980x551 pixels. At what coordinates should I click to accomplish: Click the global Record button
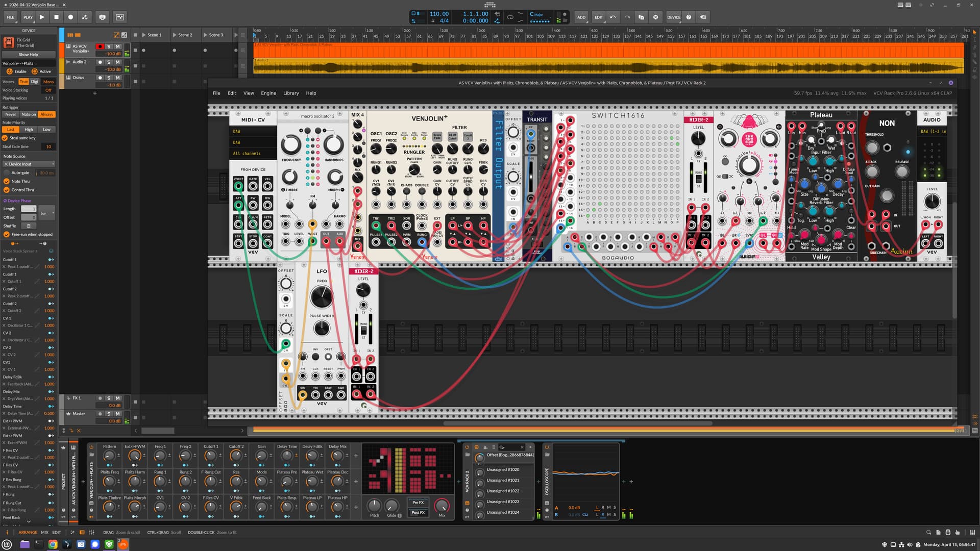point(70,17)
